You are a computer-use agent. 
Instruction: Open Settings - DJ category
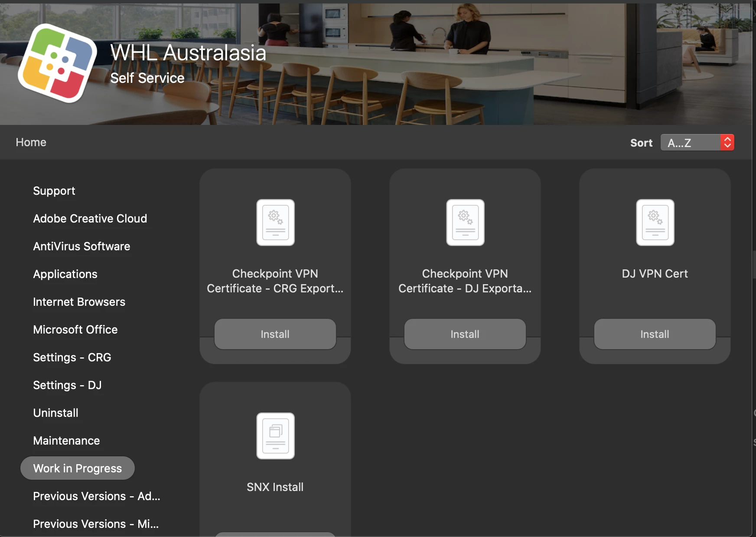click(x=67, y=385)
